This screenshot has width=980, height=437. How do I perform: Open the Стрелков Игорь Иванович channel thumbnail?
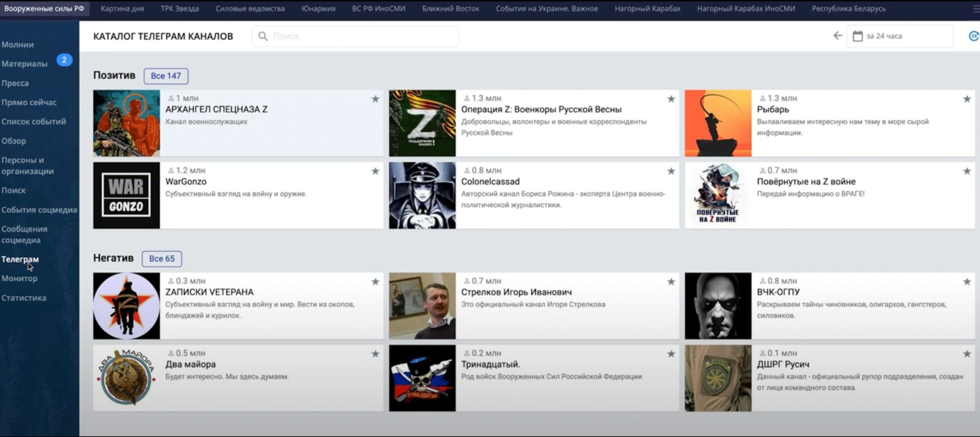click(x=422, y=306)
